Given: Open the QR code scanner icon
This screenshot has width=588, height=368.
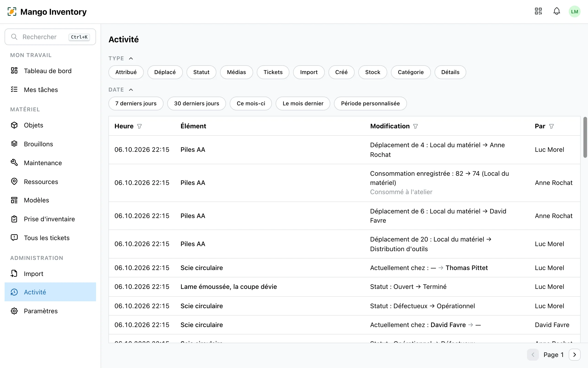Looking at the screenshot, I should pyautogui.click(x=538, y=11).
